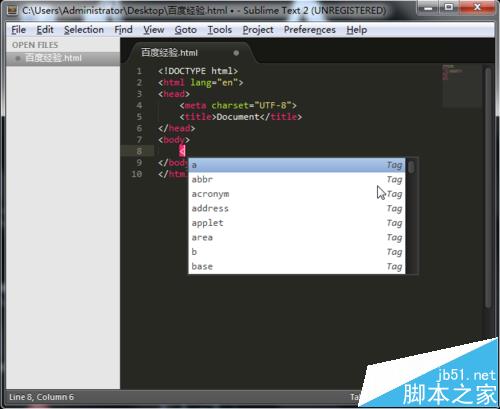Open the Edit menu
This screenshot has width=500, height=409.
45,30
